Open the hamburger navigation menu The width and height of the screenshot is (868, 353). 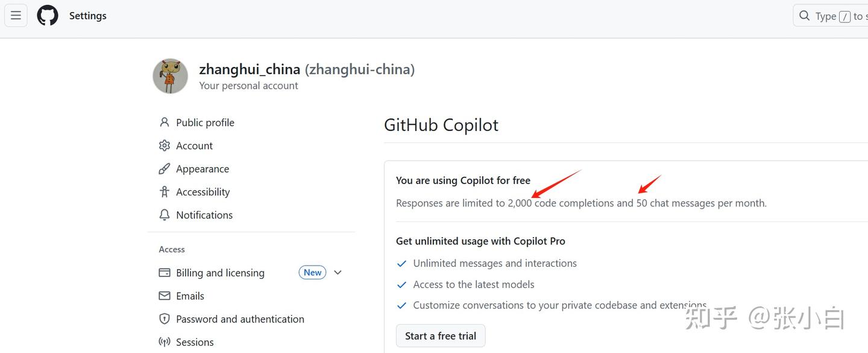tap(16, 16)
